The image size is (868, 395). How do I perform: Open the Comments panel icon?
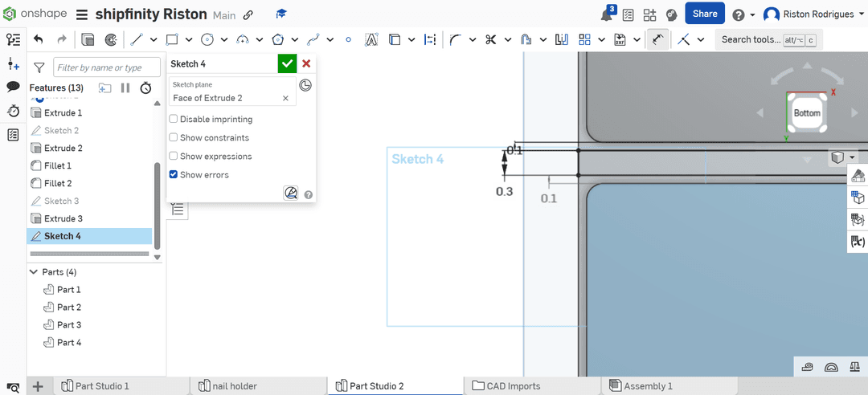tap(14, 87)
